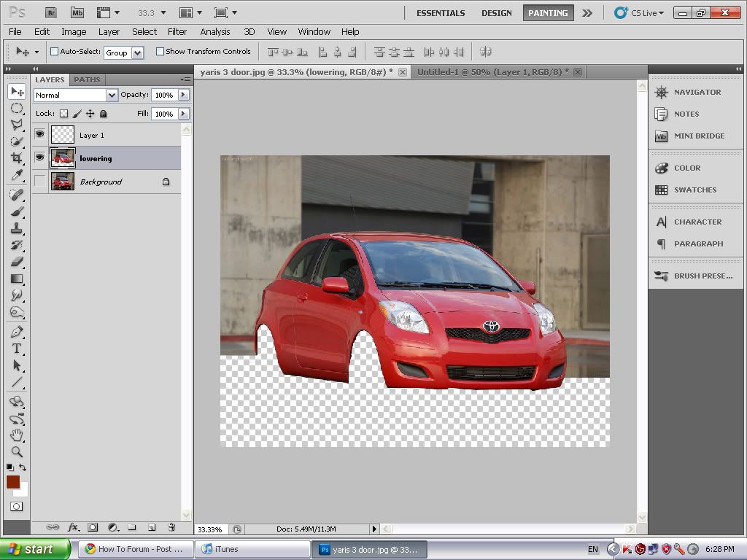Screen dimensions: 747x560
Task: Enable Show Transform Controls checkbox
Action: (x=160, y=52)
